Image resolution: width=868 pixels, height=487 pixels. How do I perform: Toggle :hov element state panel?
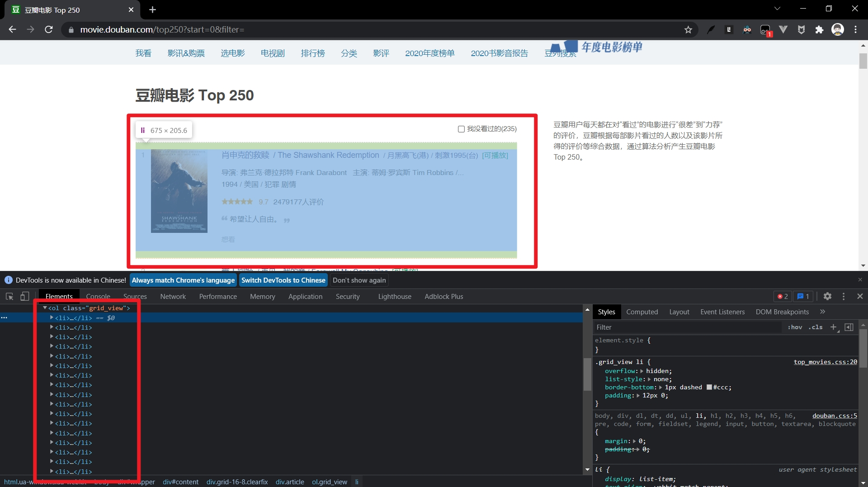[x=795, y=327]
